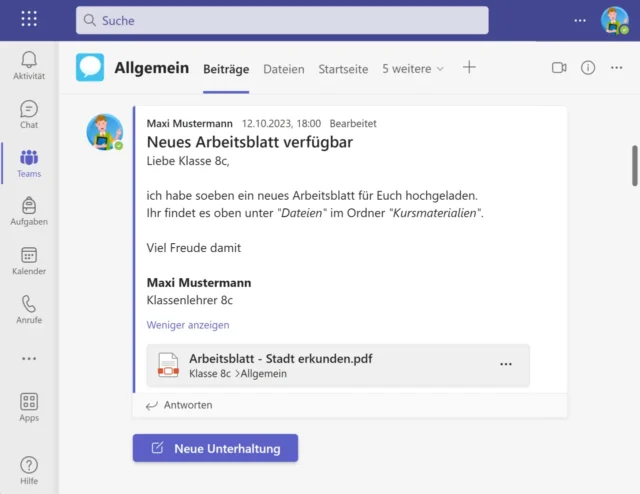
Task: Open the Apps store icon
Action: pos(29,406)
